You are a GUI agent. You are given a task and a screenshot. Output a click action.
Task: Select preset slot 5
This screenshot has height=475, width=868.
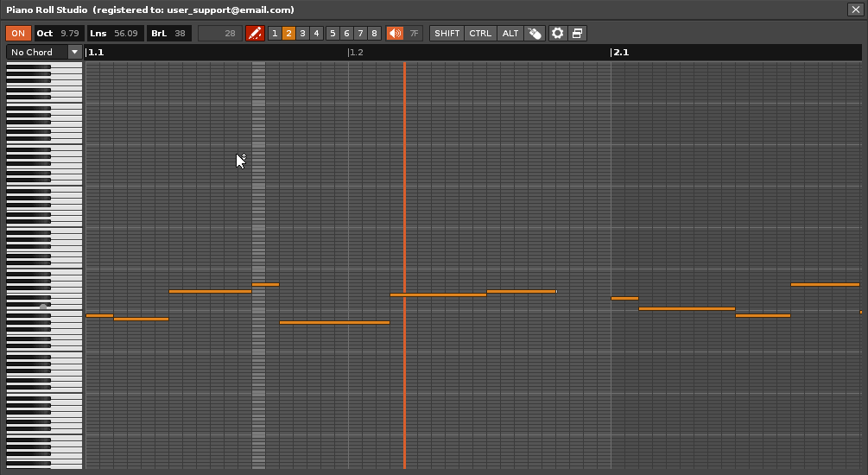(x=333, y=33)
